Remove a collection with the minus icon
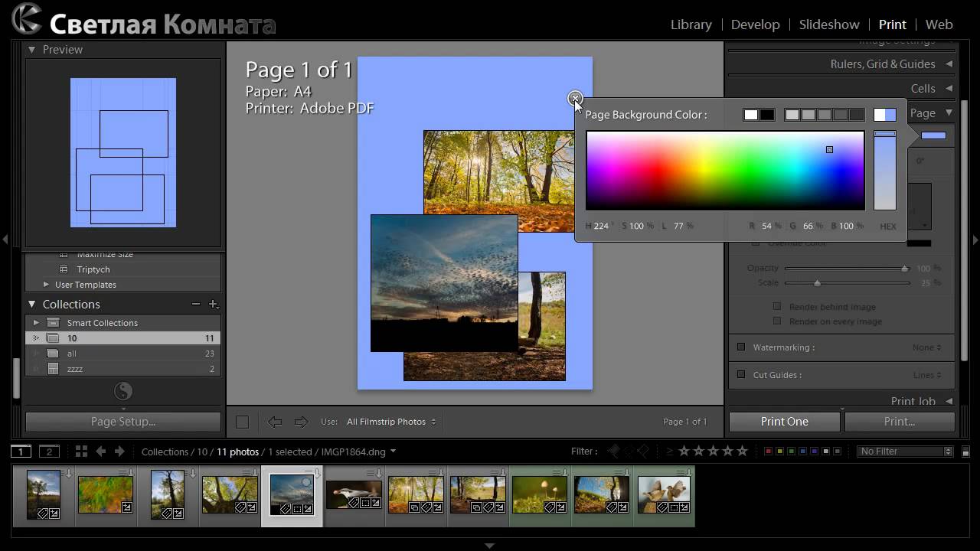This screenshot has width=980, height=551. click(196, 305)
